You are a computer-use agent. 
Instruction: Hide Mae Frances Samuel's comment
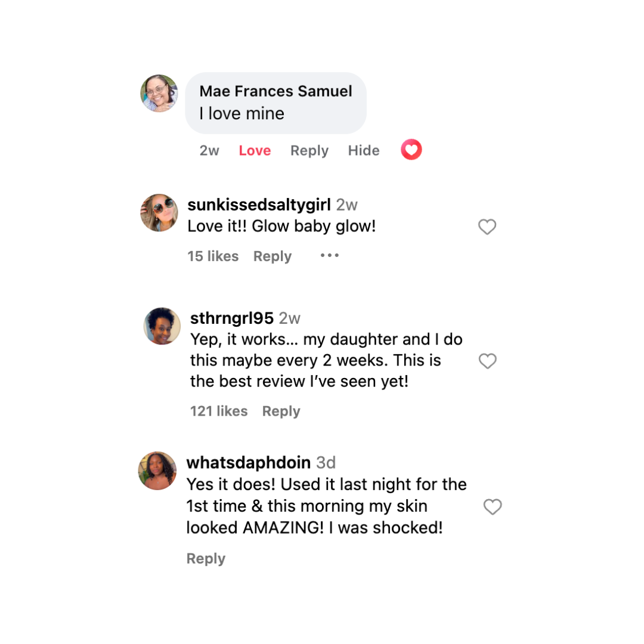[x=364, y=151]
